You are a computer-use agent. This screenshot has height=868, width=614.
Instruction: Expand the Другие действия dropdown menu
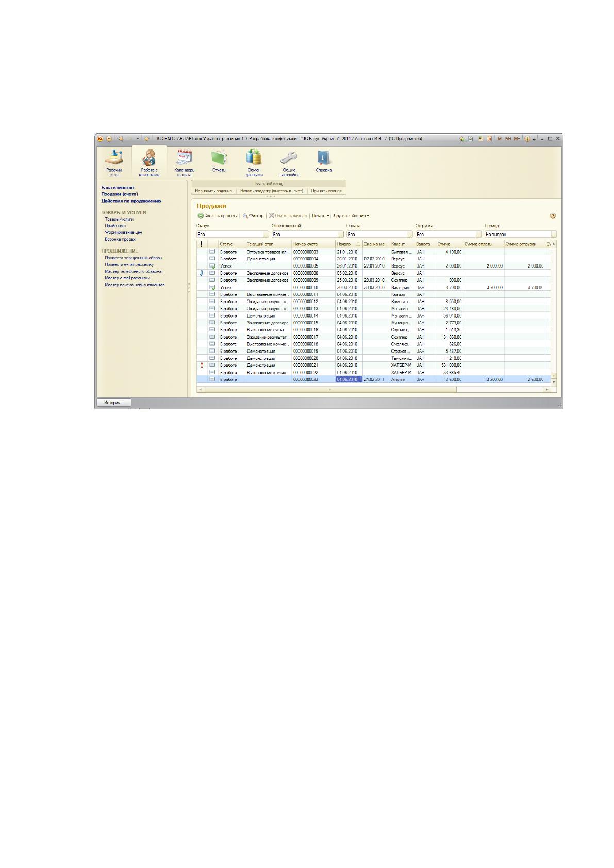coord(351,216)
